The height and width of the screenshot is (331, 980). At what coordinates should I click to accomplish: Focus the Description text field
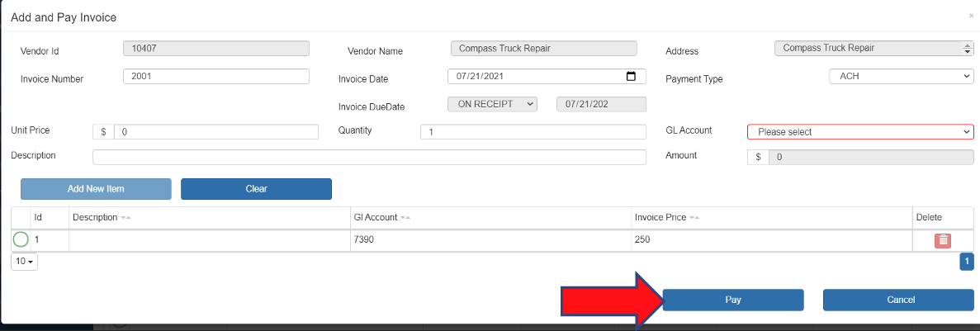369,157
